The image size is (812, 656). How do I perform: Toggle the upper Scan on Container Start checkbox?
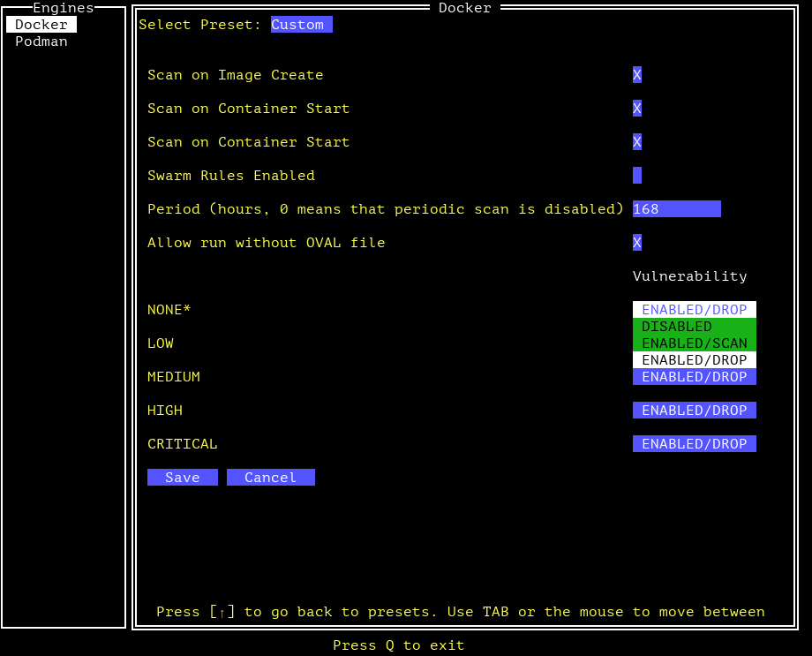pos(637,109)
